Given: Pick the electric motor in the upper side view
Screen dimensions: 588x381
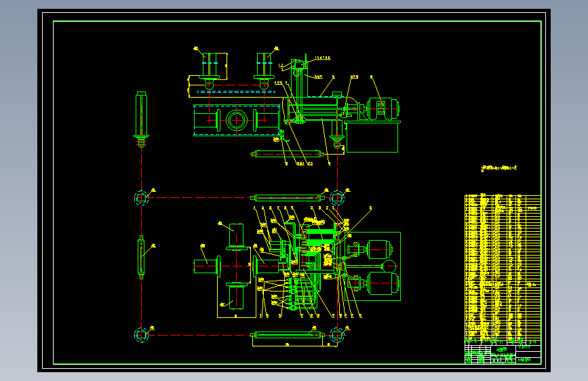Looking at the screenshot, I should click(x=383, y=109).
